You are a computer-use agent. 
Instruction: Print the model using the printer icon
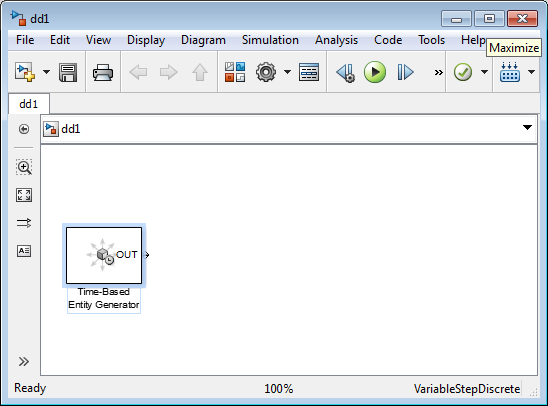[103, 72]
